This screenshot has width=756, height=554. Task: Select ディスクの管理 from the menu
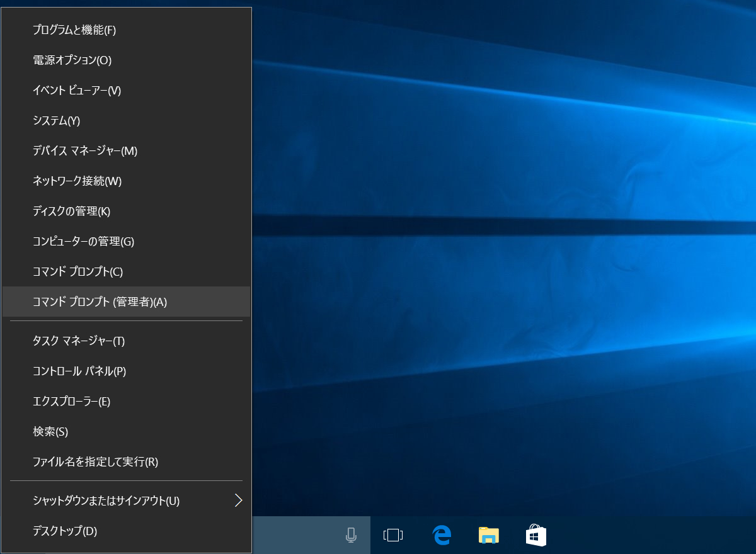point(69,211)
